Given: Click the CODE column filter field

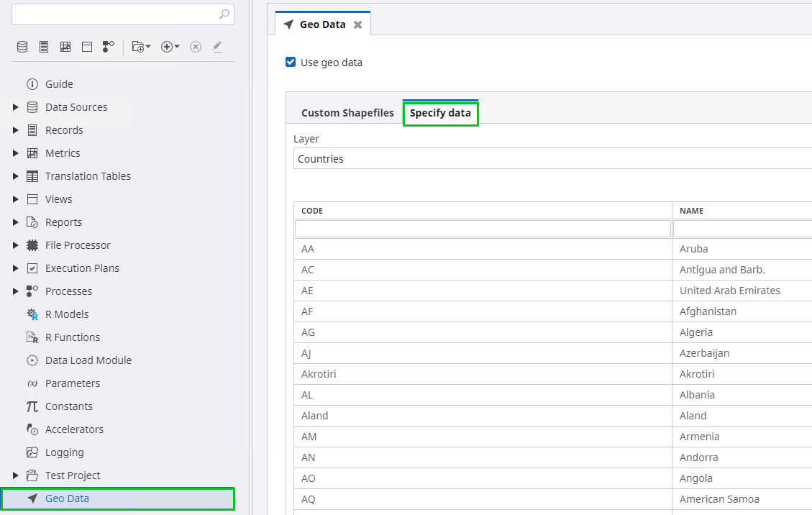Looking at the screenshot, I should pos(483,229).
